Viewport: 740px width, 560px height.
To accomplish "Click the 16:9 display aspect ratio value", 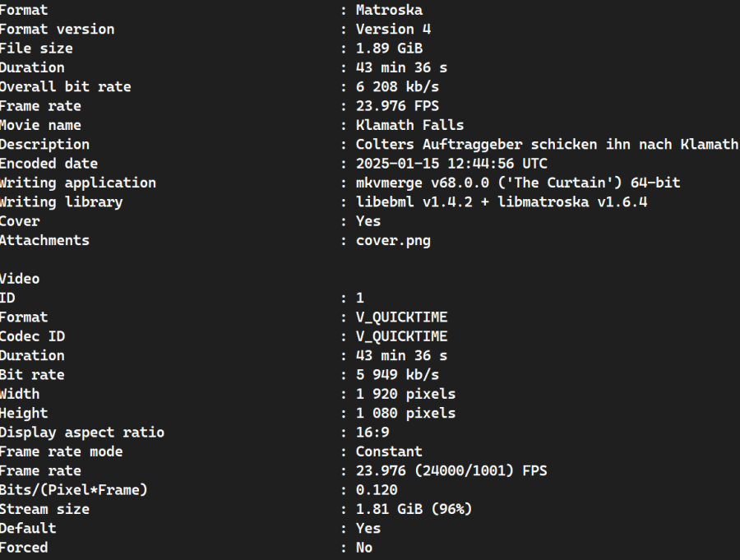I will pyautogui.click(x=372, y=433).
